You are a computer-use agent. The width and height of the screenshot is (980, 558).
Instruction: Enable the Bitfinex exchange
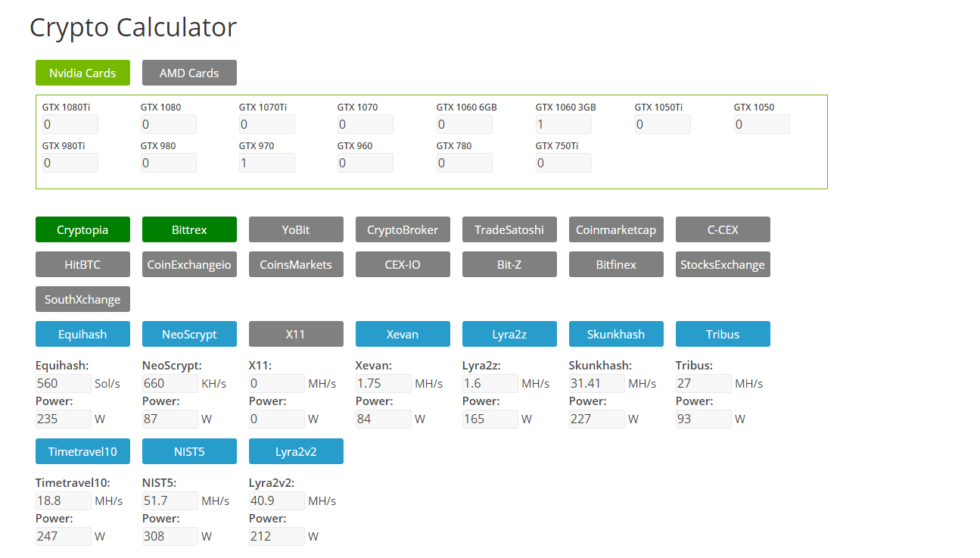pyautogui.click(x=616, y=264)
